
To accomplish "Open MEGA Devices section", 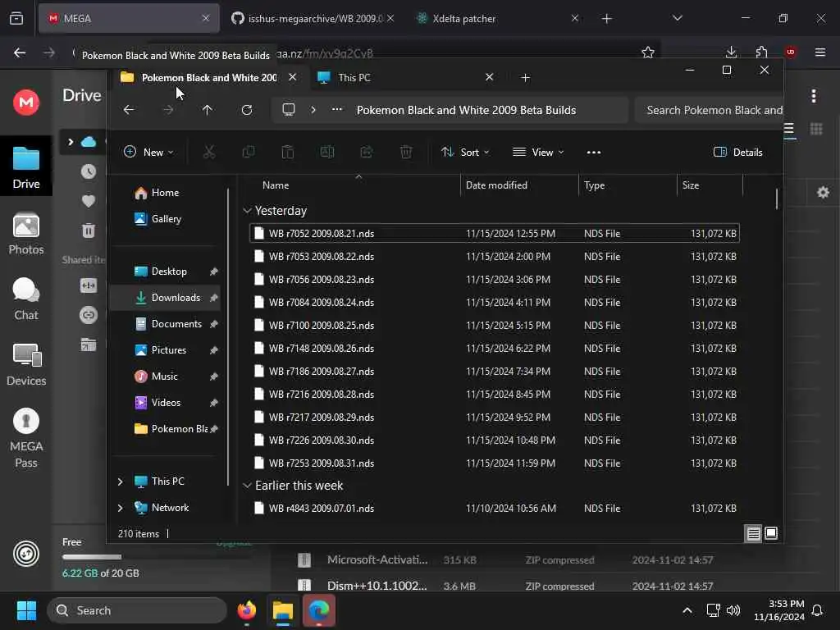I will tap(25, 365).
